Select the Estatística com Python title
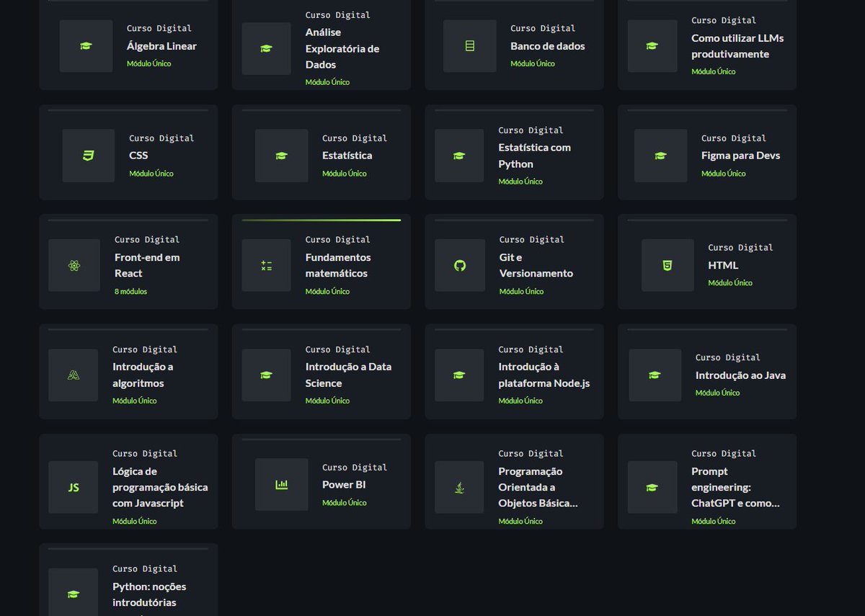This screenshot has height=616, width=865. [x=535, y=156]
